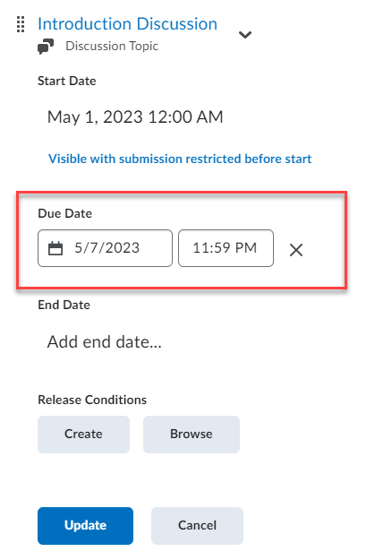Screen dimensions: 392x560
Task: Expand the Introduction Discussion chevron menu
Action: 245,35
